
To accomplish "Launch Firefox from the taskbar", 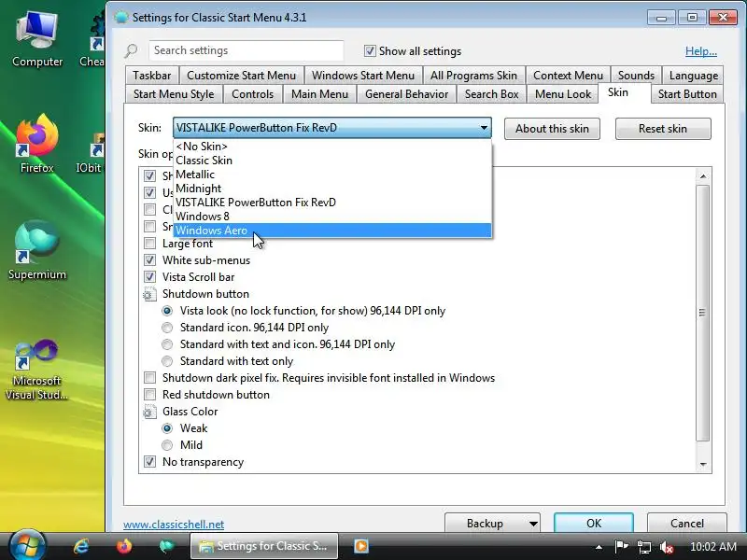I will click(x=124, y=546).
